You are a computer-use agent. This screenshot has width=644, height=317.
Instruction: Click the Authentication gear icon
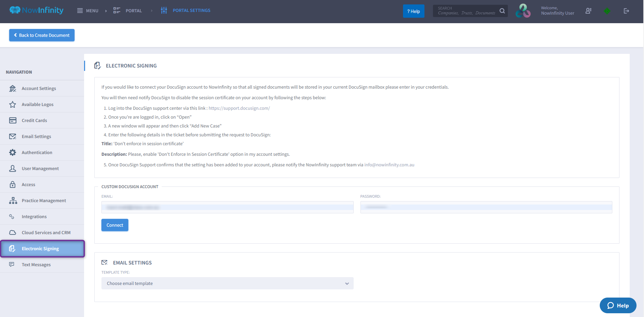click(13, 152)
